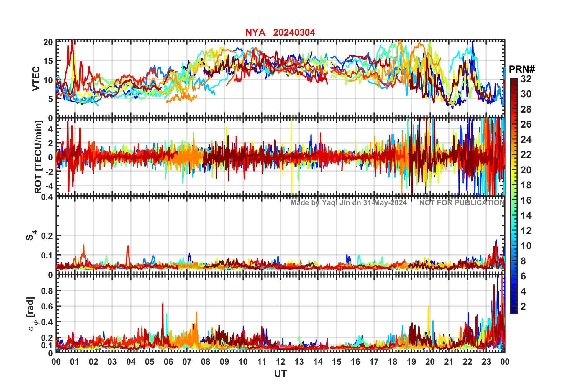Click inside the S4 scintillation plot panel

(x=280, y=236)
